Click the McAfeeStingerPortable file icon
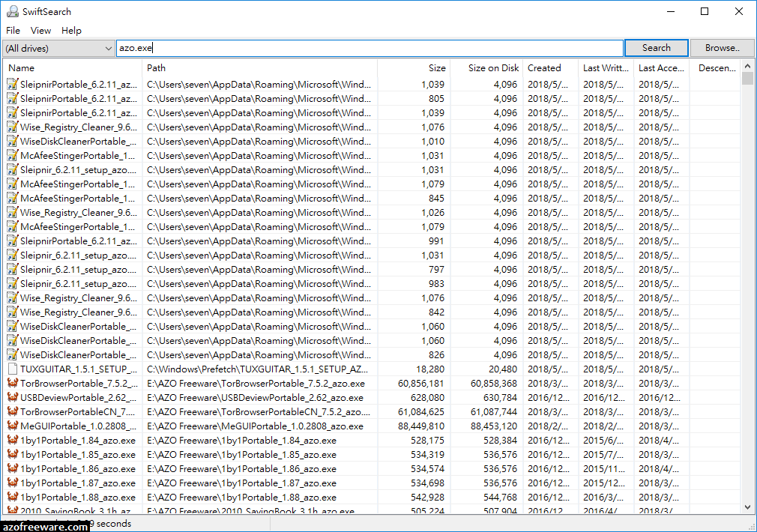Viewport: 757px width, 532px height. pos(13,155)
